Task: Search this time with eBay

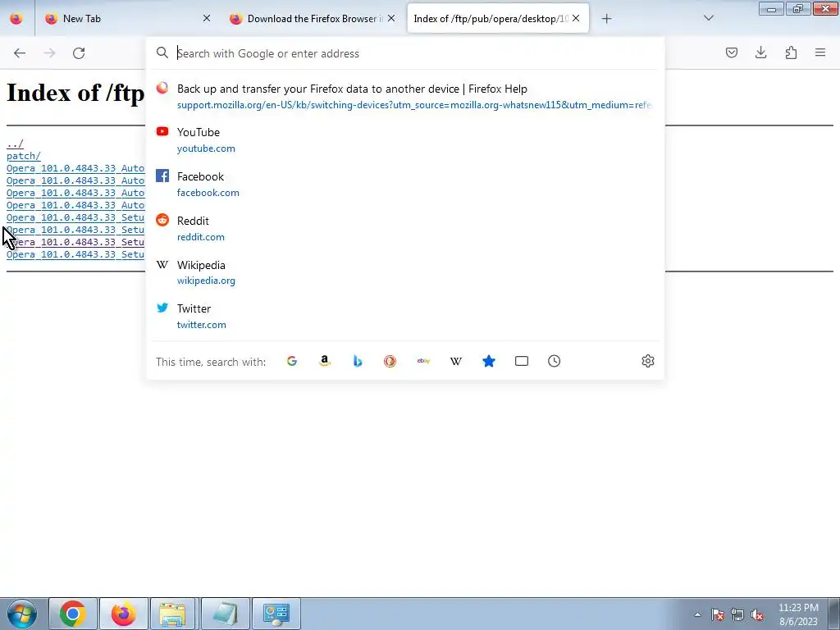Action: (x=423, y=361)
